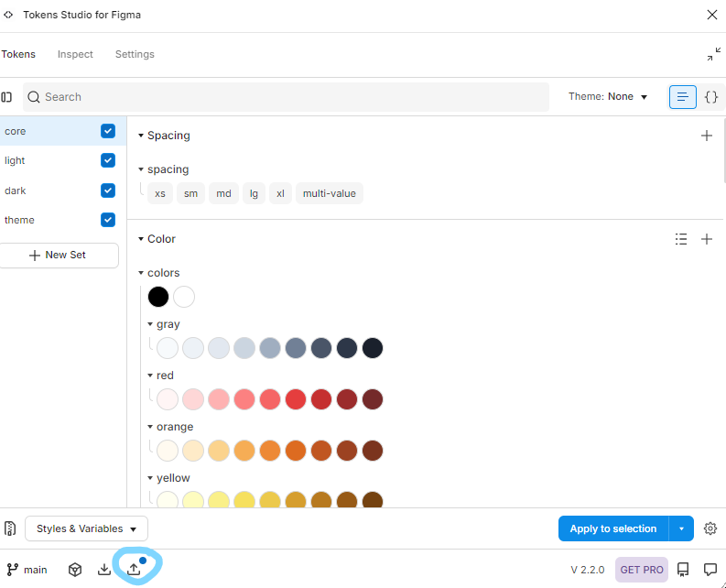Open documentation book icon

tap(683, 570)
